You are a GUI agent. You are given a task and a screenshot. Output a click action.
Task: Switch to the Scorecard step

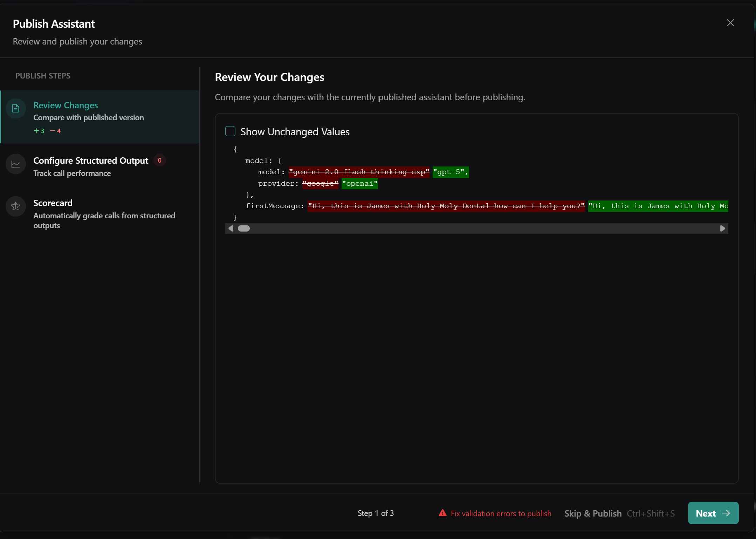pos(53,203)
